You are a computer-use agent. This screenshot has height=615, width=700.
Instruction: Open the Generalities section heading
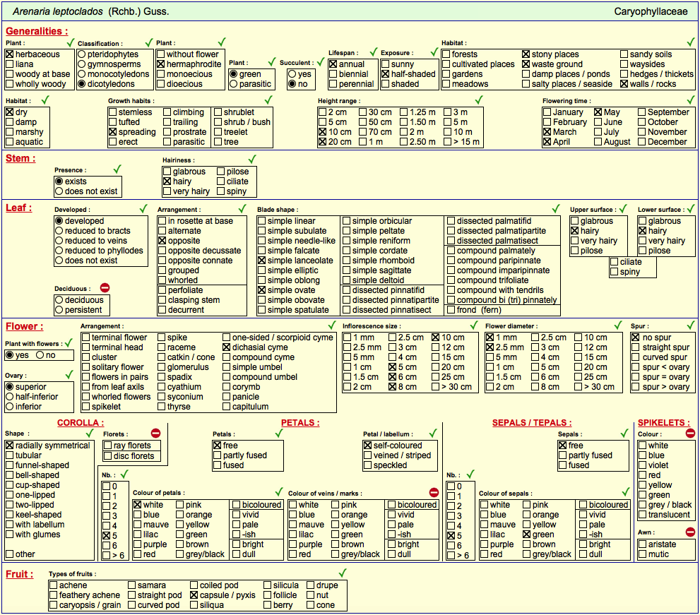(x=37, y=31)
